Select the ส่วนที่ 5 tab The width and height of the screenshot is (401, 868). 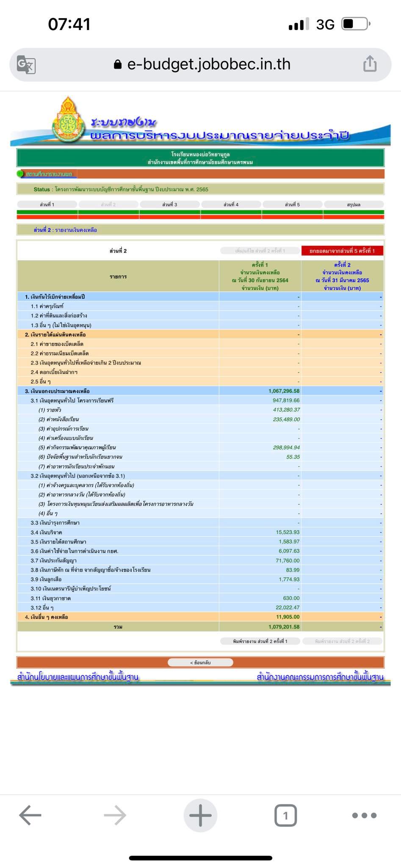pyautogui.click(x=292, y=204)
